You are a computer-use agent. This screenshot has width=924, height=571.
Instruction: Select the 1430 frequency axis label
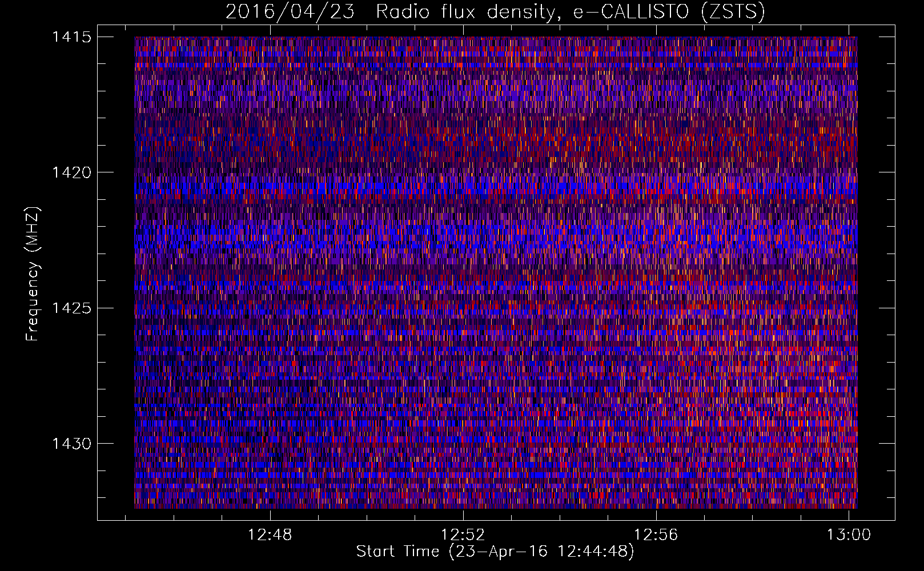click(72, 444)
